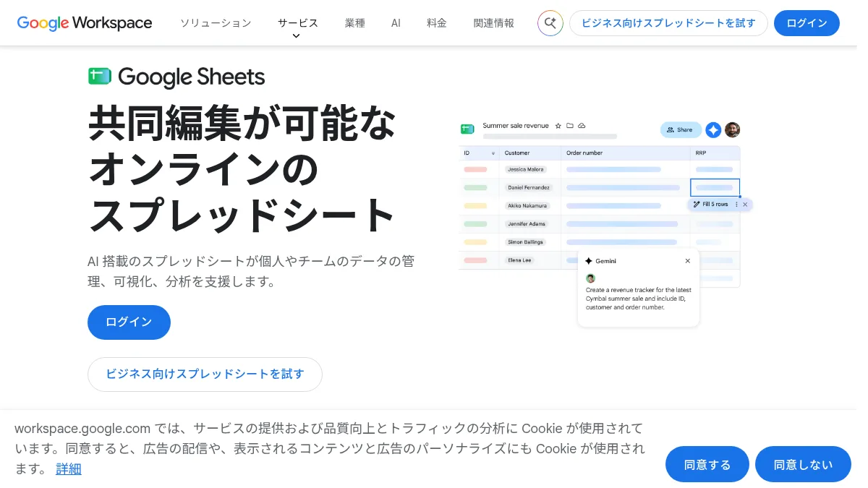This screenshot has height=488, width=868.
Task: Close the Gemini panel in preview
Action: click(687, 261)
